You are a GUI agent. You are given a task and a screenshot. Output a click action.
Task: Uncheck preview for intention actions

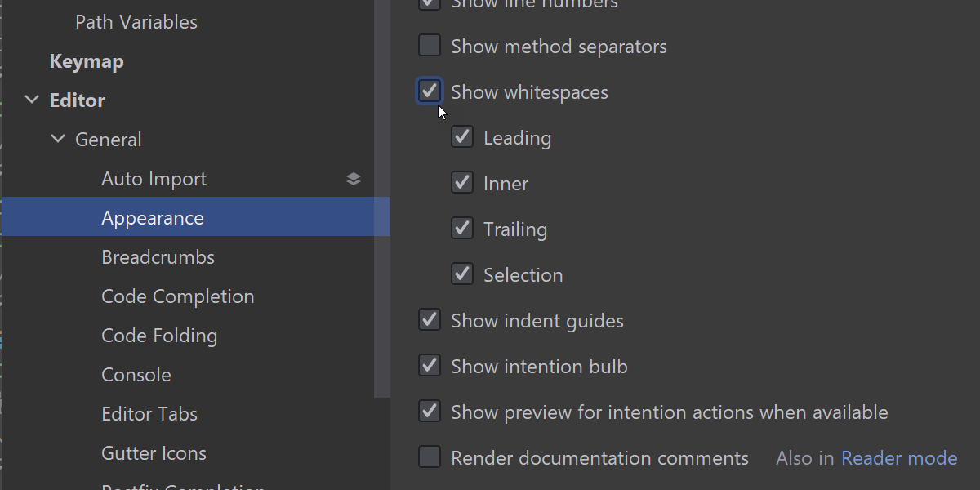pos(430,412)
